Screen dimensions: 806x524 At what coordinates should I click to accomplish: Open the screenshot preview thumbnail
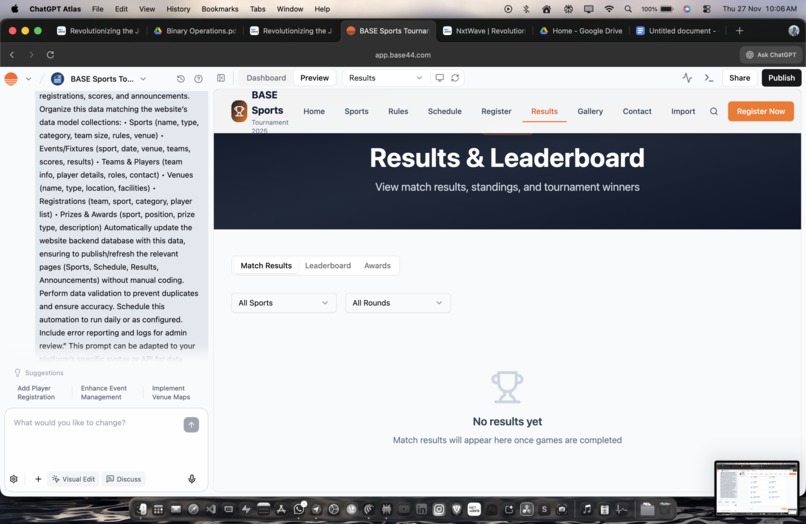(757, 488)
